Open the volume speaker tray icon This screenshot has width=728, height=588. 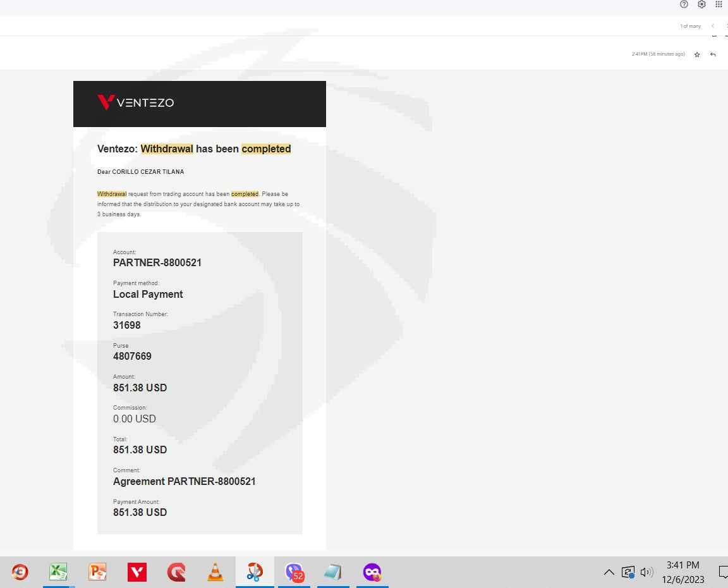click(x=646, y=572)
